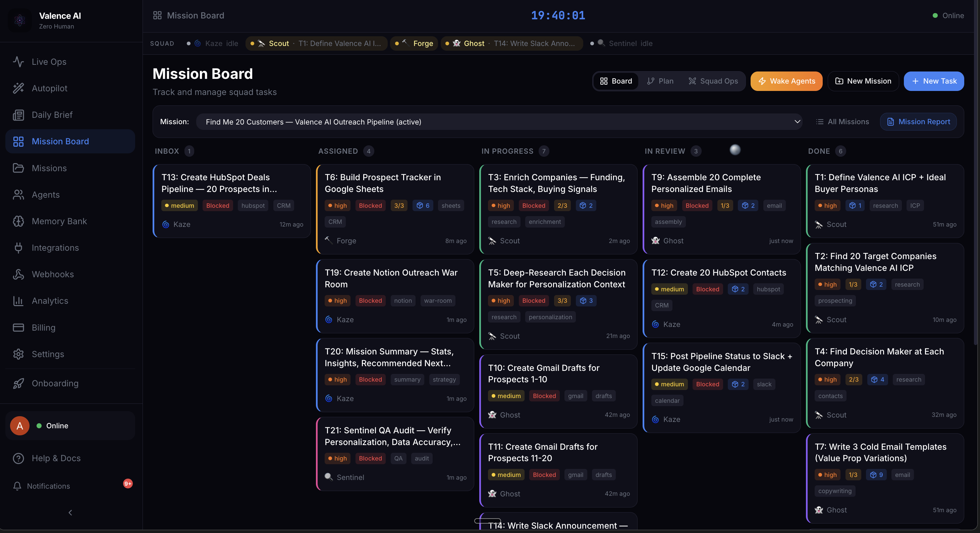The height and width of the screenshot is (533, 980).
Task: Open Help & Docs
Action: [56, 458]
